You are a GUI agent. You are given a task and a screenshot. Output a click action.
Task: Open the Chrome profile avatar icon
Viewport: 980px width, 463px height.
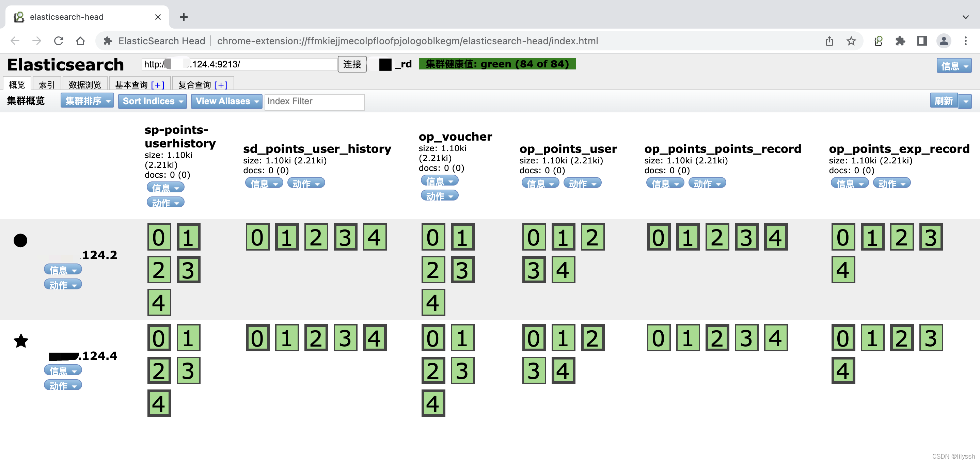point(944,41)
